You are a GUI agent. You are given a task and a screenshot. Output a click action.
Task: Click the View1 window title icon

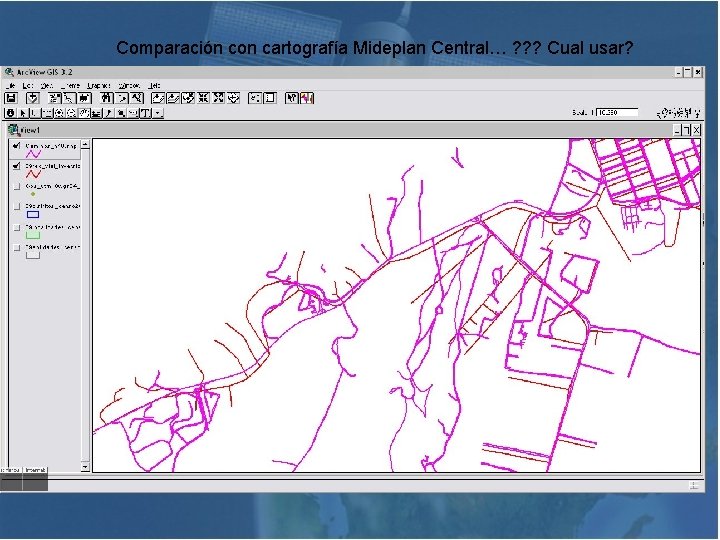pyautogui.click(x=13, y=130)
